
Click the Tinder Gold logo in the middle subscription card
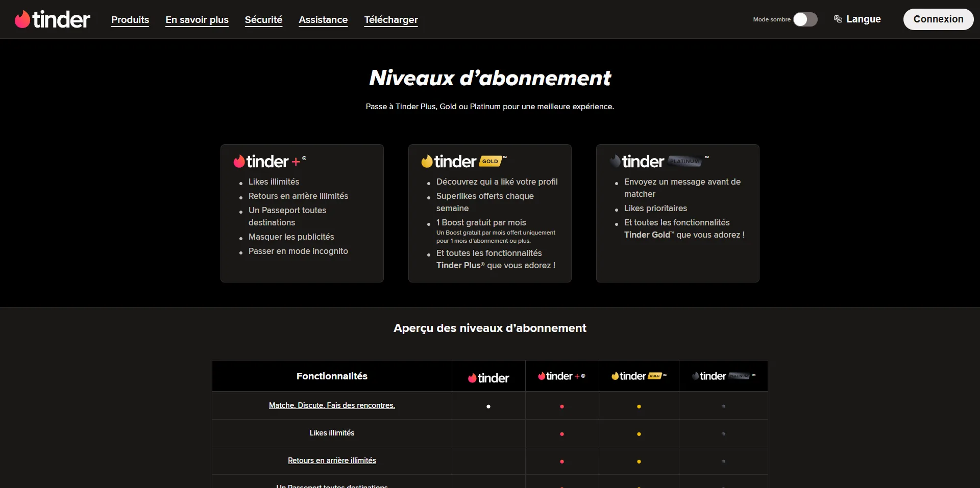[464, 161]
